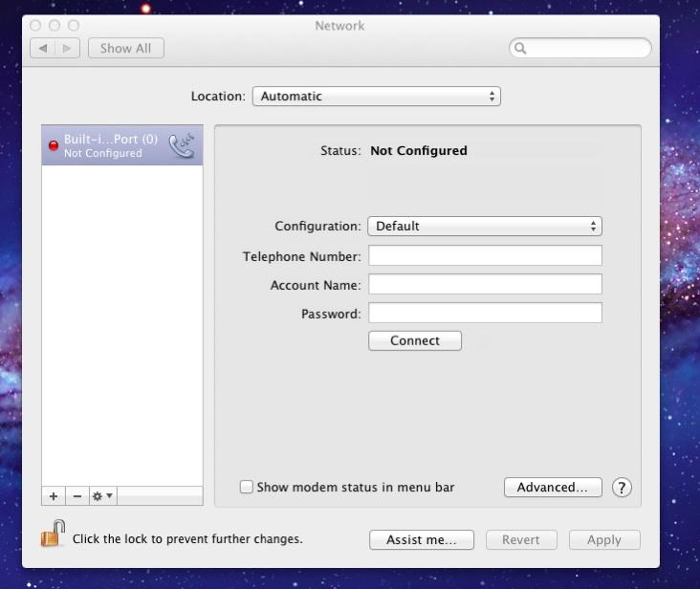Open the gear action menu
The width and height of the screenshot is (700, 589).
coord(101,496)
